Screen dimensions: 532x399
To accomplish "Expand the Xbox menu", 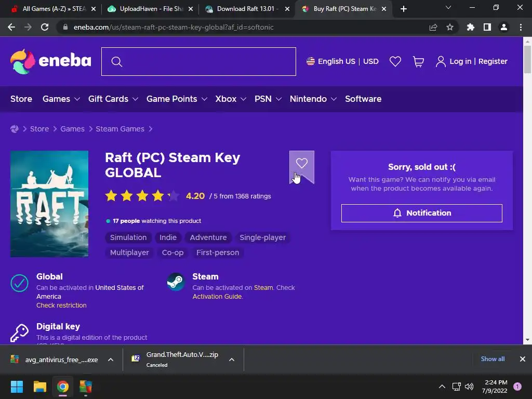I will coord(231,99).
